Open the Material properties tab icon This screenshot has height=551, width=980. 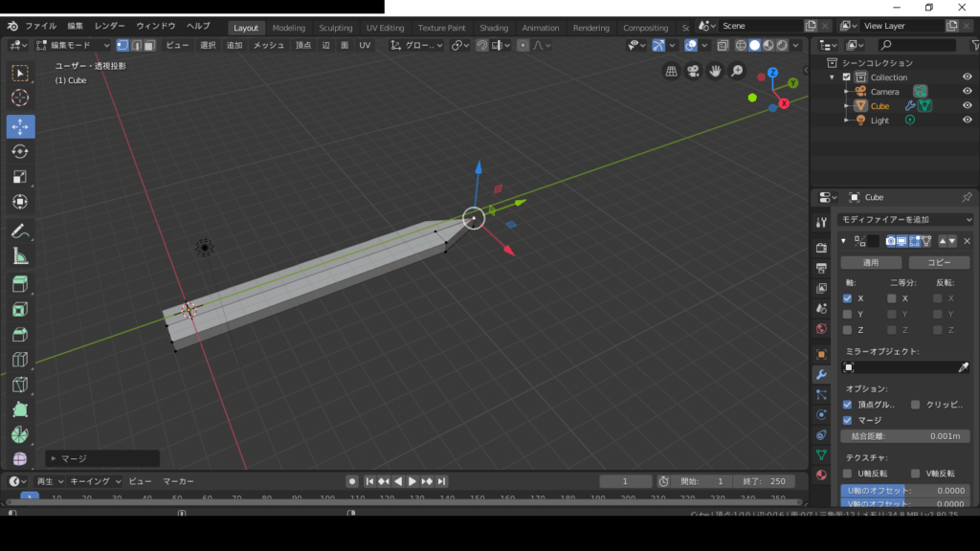(821, 475)
